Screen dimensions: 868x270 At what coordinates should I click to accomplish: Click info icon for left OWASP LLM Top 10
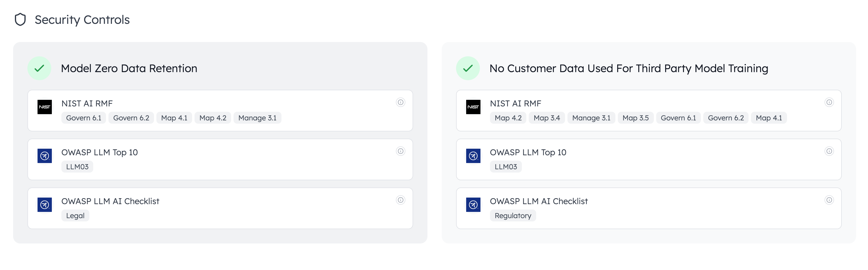(400, 151)
